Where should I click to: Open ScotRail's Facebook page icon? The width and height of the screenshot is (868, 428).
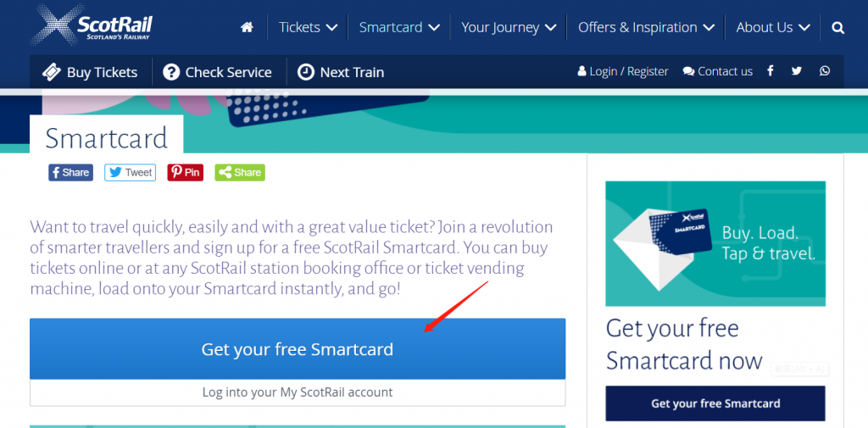[770, 71]
